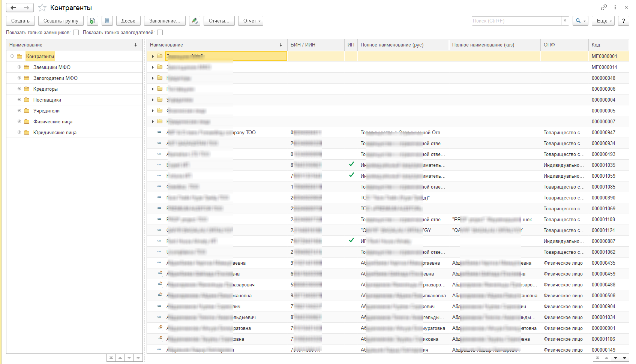
Task: Click Индивидуально… ОПФ cell in row 000000887
Action: pyautogui.click(x=564, y=241)
